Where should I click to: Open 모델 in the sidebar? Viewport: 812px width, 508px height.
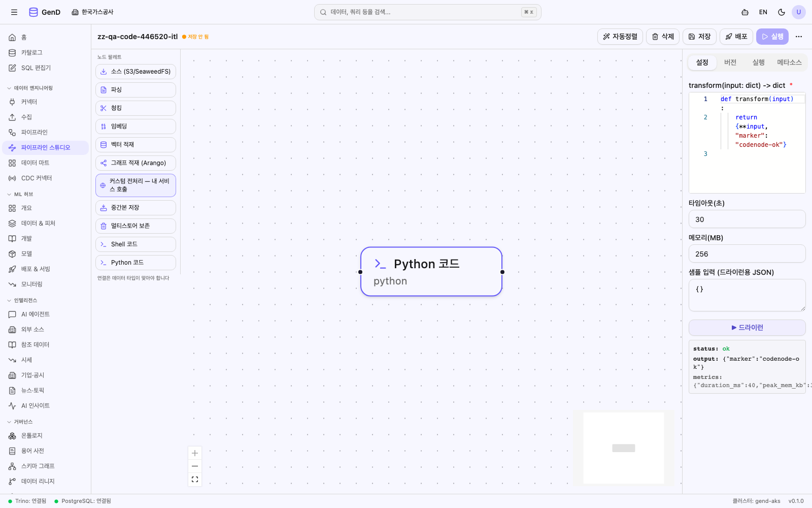[x=46, y=254]
